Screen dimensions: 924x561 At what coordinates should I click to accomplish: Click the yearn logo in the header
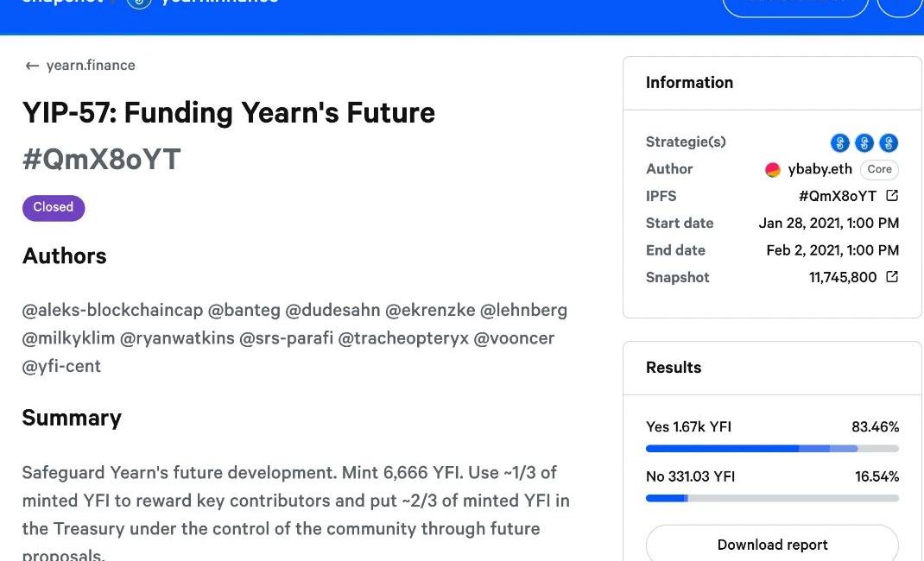(139, 3)
